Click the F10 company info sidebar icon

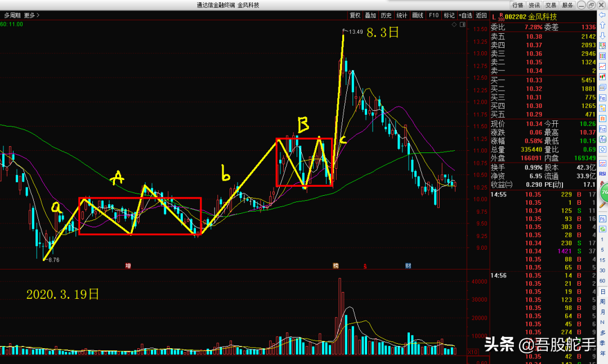[x=602, y=98]
